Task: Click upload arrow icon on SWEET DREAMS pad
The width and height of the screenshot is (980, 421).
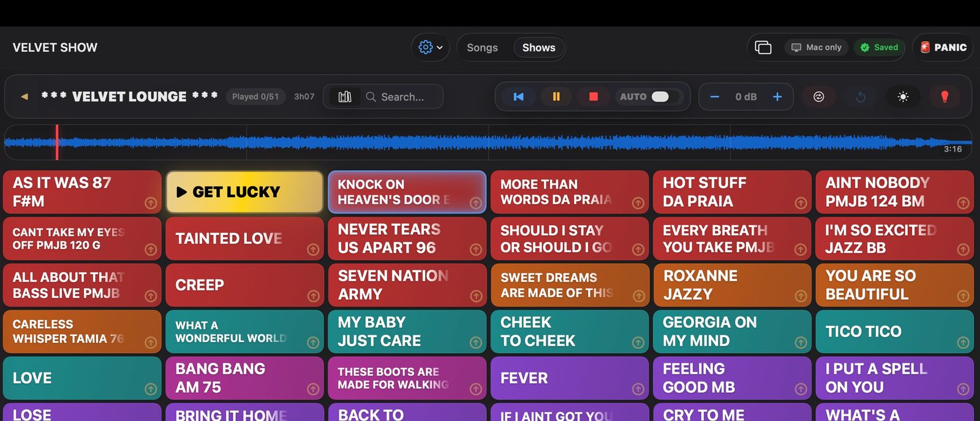Action: (638, 296)
